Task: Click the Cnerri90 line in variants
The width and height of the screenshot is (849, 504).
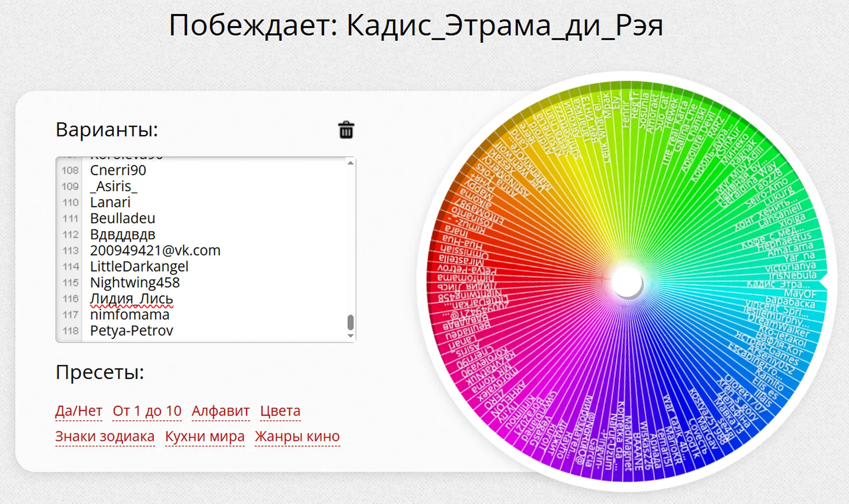Action: (118, 170)
